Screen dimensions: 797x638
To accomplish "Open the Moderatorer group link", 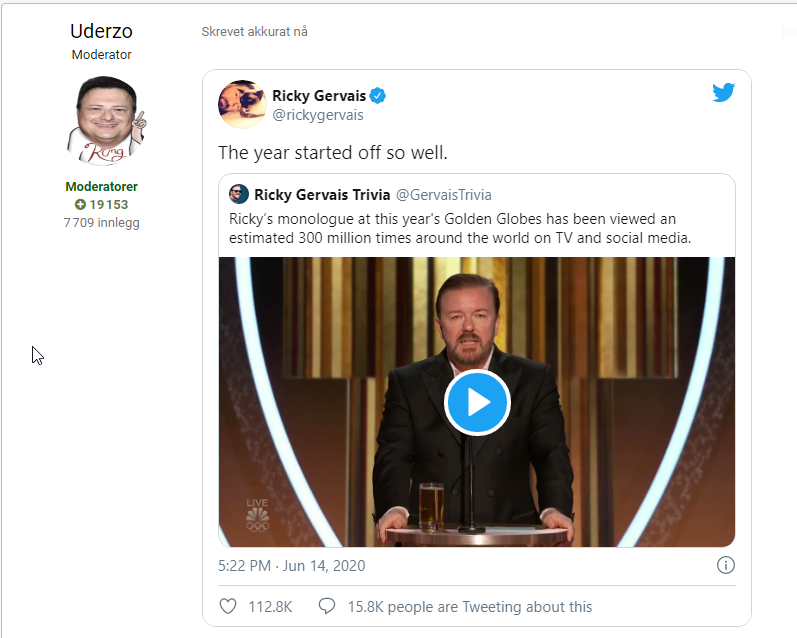I will [x=101, y=187].
